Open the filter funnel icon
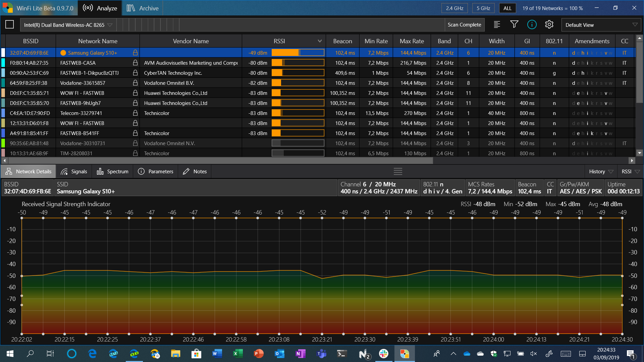 coord(514,24)
